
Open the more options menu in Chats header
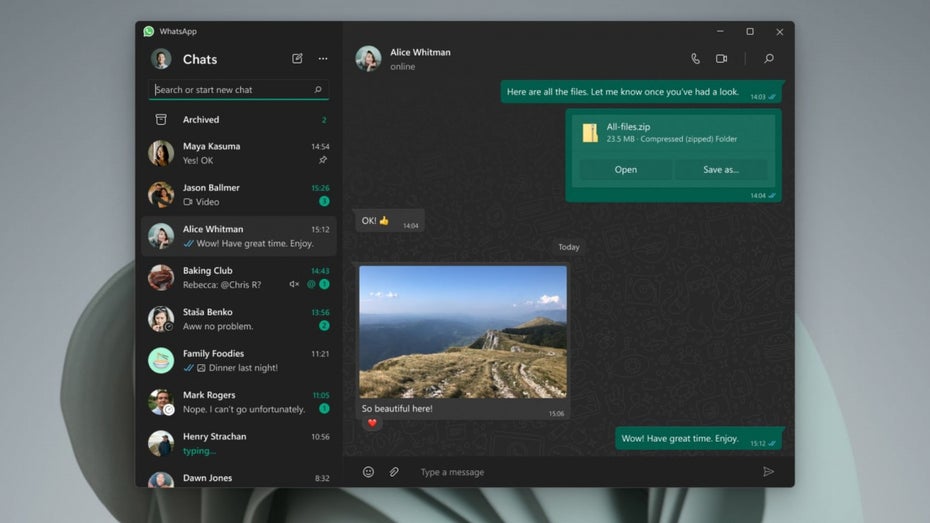tap(323, 59)
